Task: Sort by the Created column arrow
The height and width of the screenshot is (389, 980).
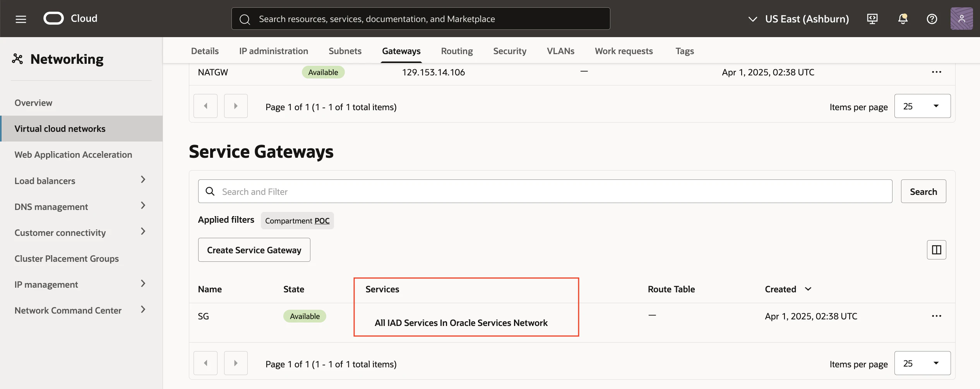Action: [x=808, y=289]
